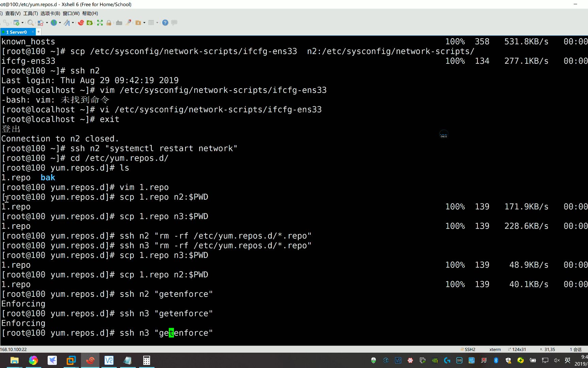Click the VNC tray icon
Image resolution: width=588 pixels, height=368 pixels.
tap(398, 360)
